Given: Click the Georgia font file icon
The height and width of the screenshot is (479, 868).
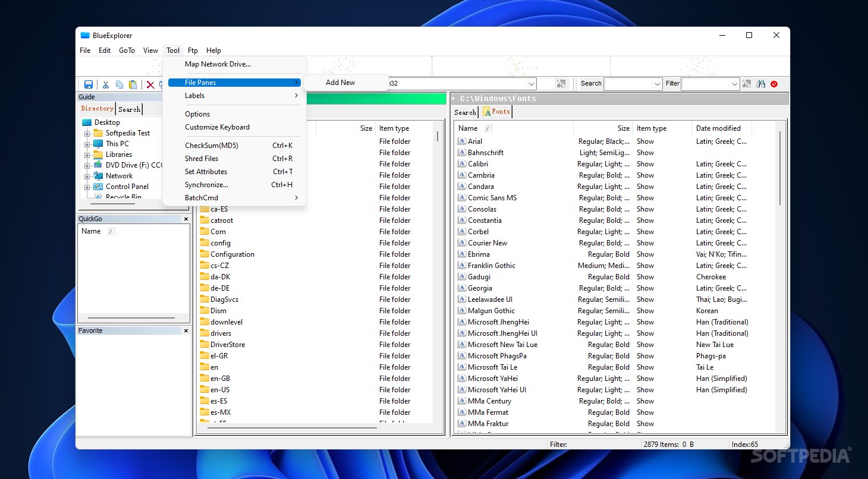Looking at the screenshot, I should (461, 288).
